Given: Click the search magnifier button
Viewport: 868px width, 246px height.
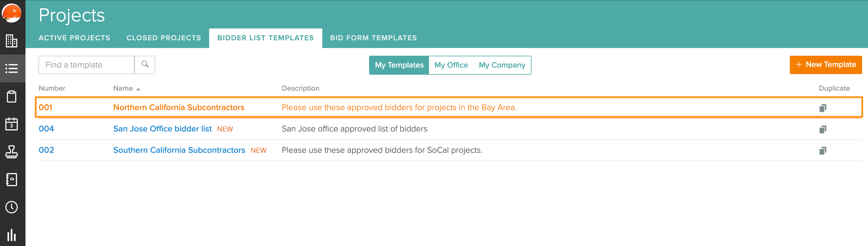Looking at the screenshot, I should pos(145,65).
